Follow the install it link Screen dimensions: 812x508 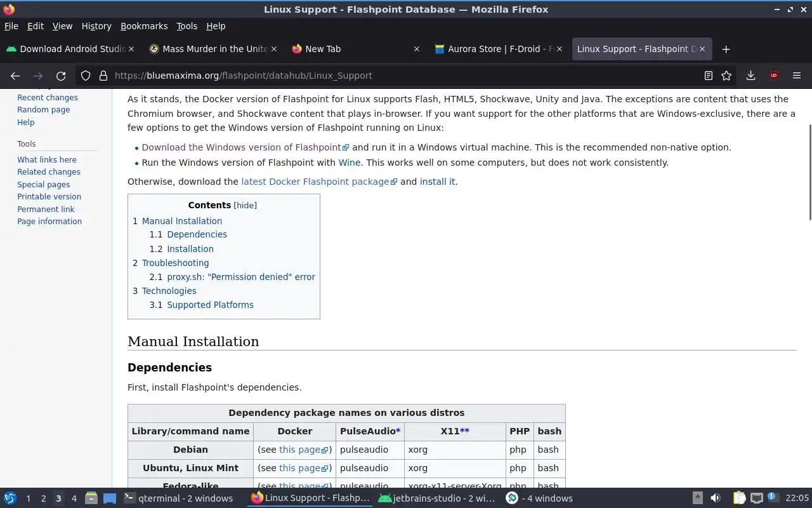pyautogui.click(x=437, y=182)
